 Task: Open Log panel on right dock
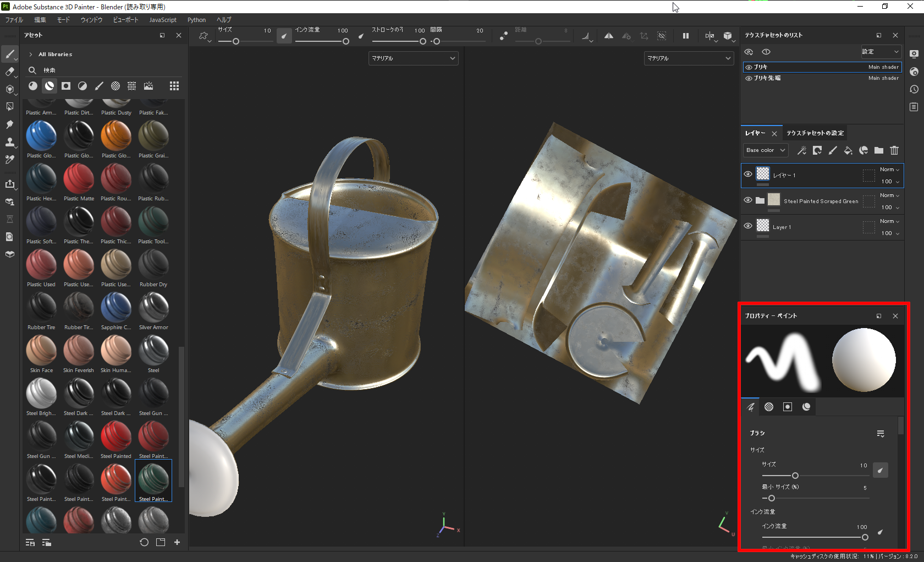tap(914, 107)
